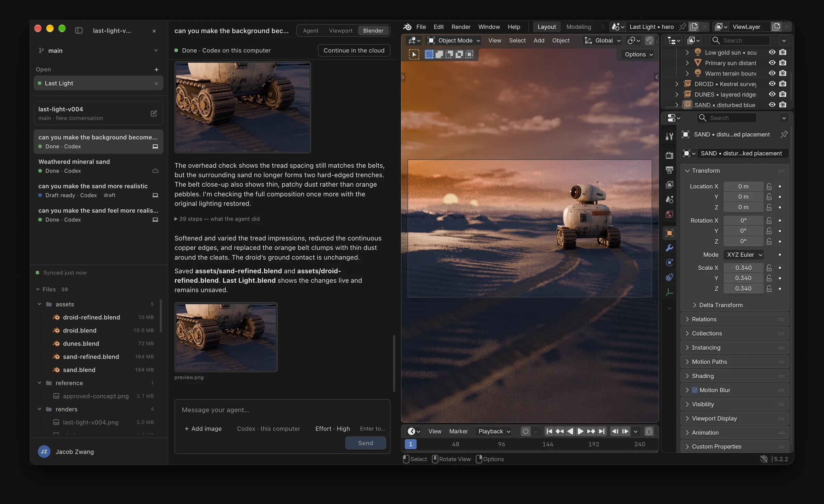The width and height of the screenshot is (824, 504).
Task: Open the Scene properties tab
Action: (669, 200)
